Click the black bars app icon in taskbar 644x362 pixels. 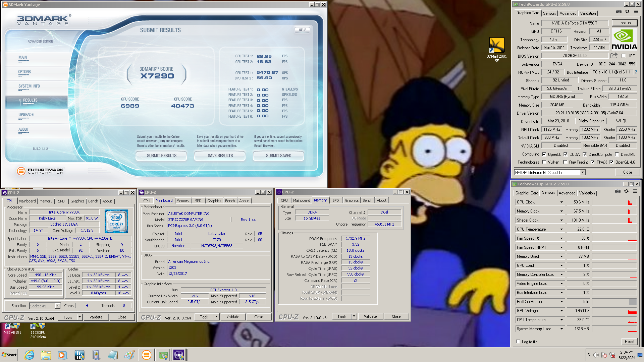79,355
